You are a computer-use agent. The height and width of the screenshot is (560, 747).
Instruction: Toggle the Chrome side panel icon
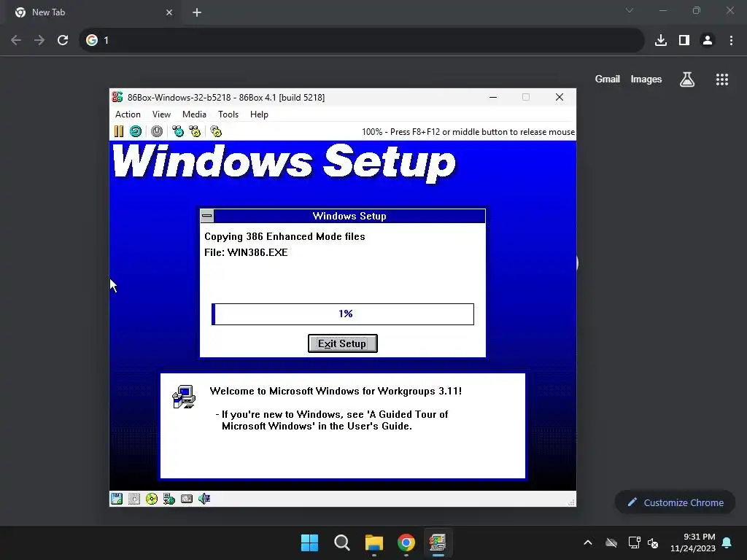pos(684,40)
